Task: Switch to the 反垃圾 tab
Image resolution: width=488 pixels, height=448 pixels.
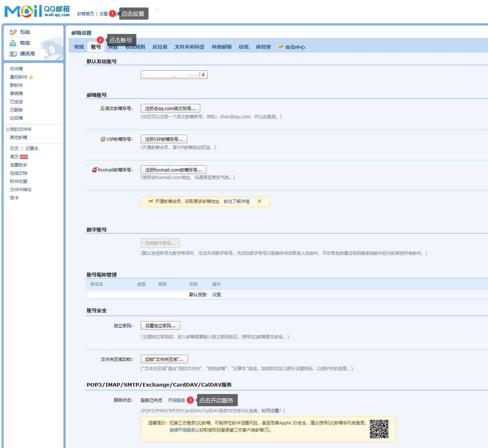Action: pos(160,47)
